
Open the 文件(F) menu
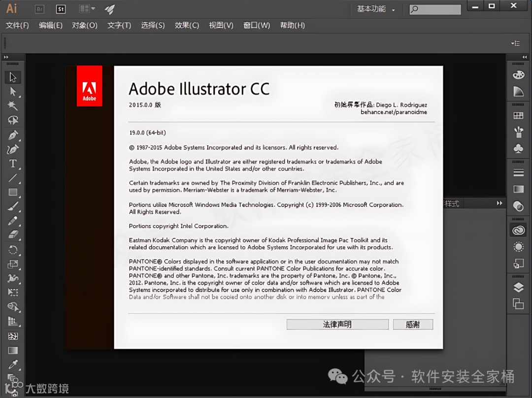pyautogui.click(x=17, y=26)
